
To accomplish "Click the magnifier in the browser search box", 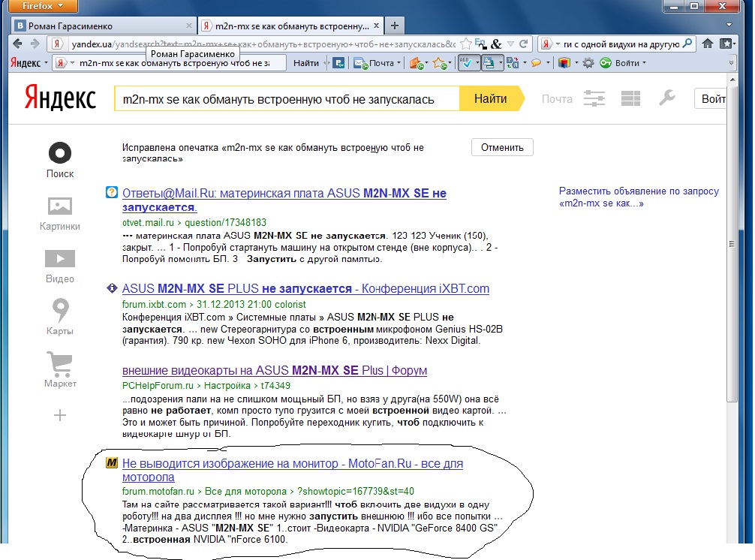I will (687, 44).
